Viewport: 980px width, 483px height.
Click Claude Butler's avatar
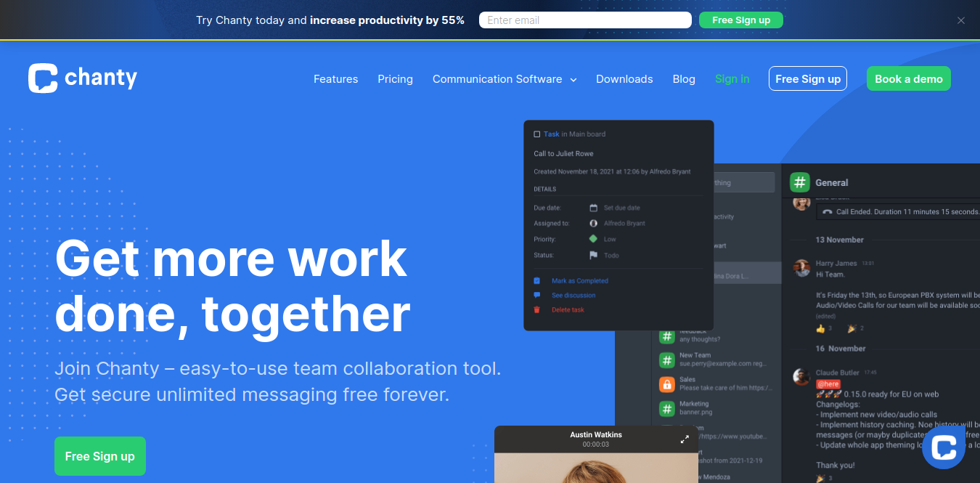click(x=801, y=377)
